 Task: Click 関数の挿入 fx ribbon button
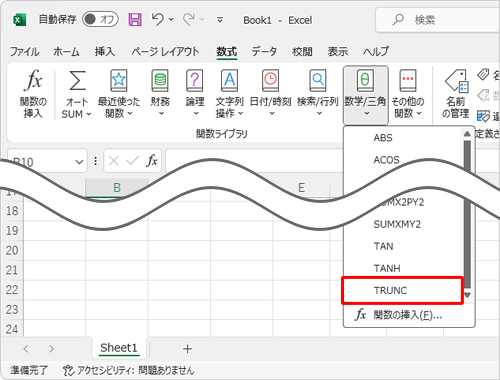(x=33, y=94)
